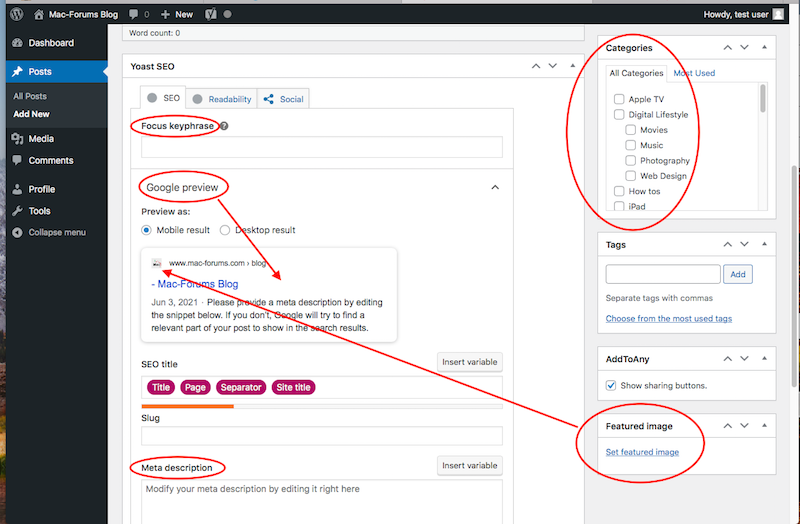Viewport: 800px width, 524px height.
Task: Open the Yoast icon in admin bar
Action: [x=211, y=14]
